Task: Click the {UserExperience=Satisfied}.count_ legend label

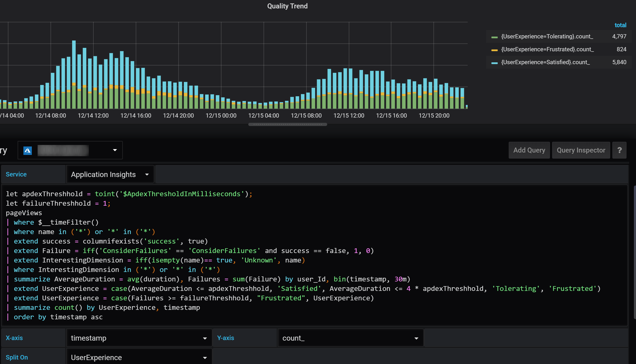Action: coord(544,62)
